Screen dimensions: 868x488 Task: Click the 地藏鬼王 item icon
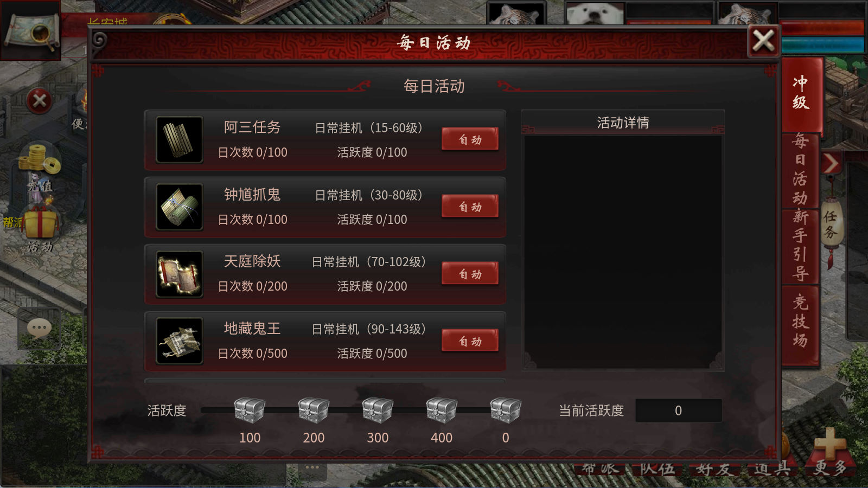coord(180,341)
